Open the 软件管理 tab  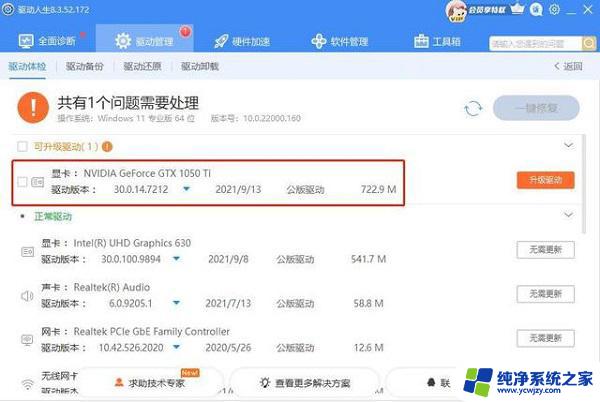pos(340,41)
